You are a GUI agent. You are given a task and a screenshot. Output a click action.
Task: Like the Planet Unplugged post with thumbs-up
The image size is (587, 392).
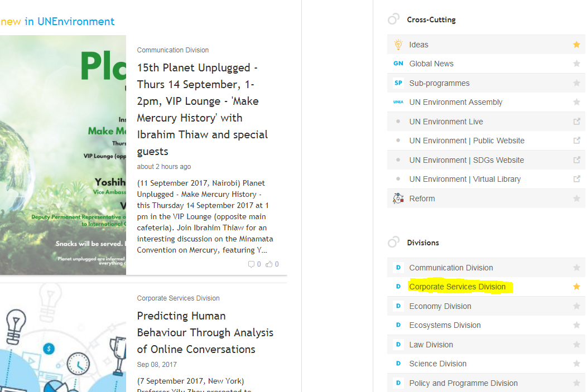269,264
